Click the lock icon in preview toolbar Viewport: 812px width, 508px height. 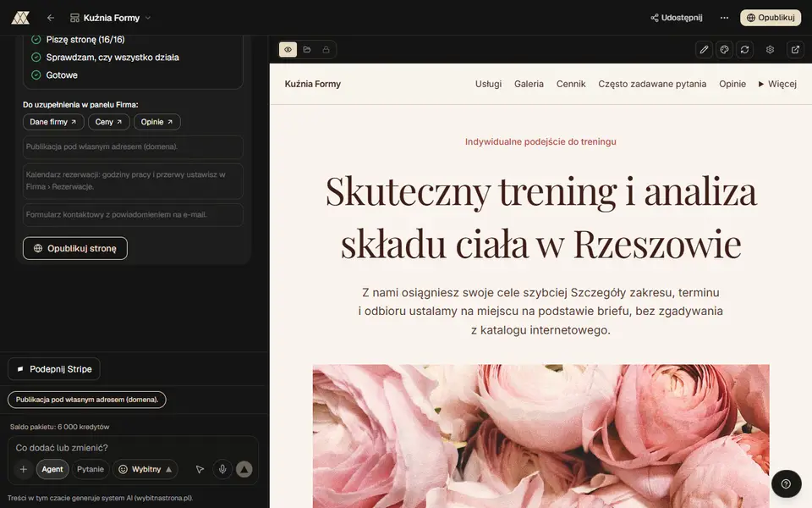(x=326, y=50)
